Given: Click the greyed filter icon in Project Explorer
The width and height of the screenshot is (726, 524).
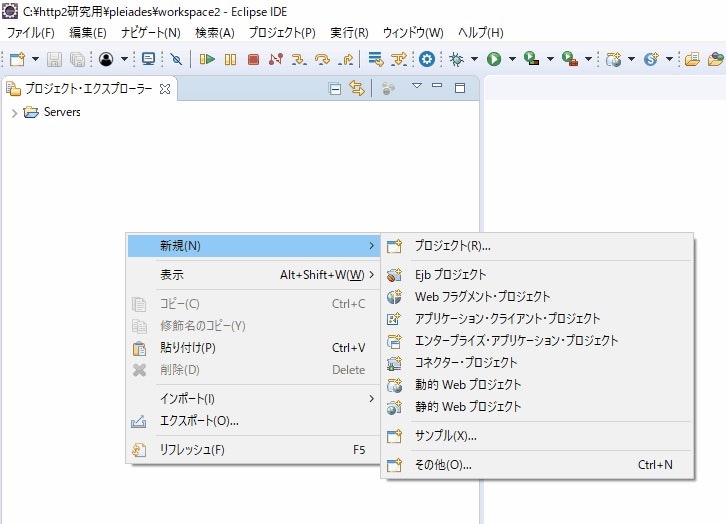Looking at the screenshot, I should (x=388, y=88).
